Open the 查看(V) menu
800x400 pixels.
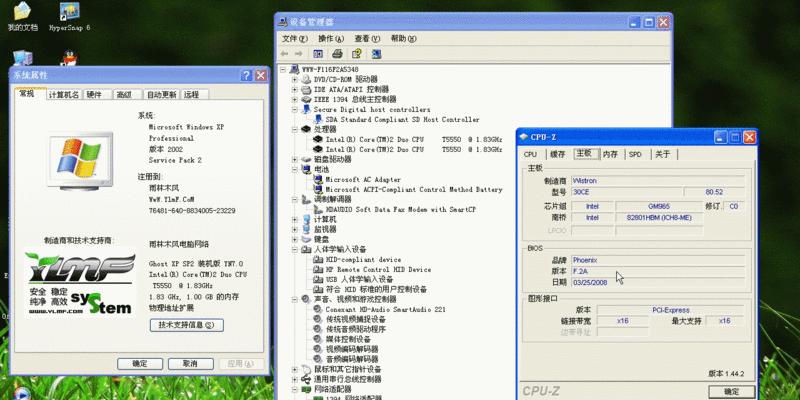click(367, 39)
